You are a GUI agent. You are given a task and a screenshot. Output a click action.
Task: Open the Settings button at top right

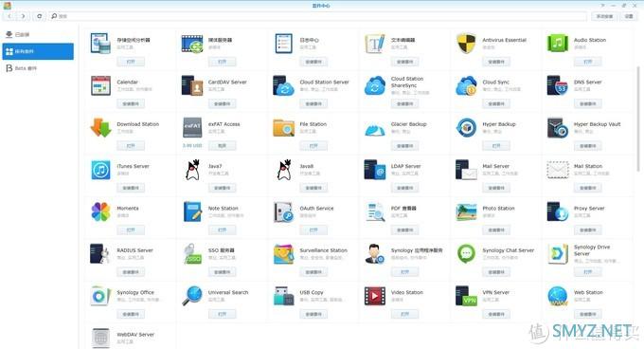click(x=629, y=16)
